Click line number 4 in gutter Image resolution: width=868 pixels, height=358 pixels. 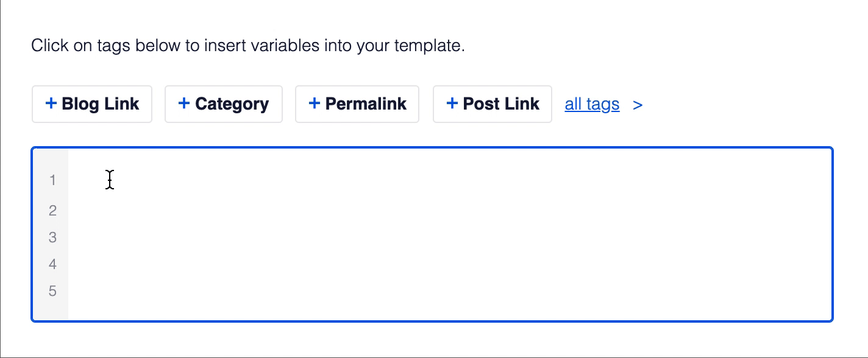pos(52,264)
